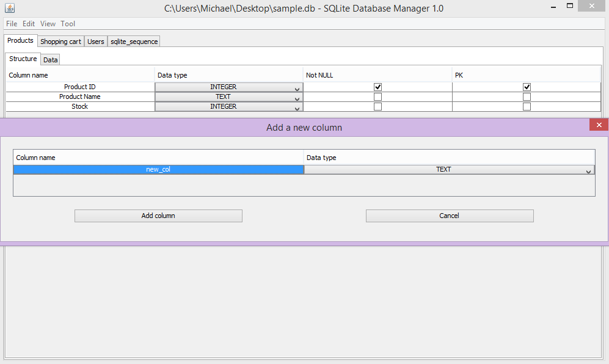
Task: Close the SQLite Database Manager window
Action: 591,6
